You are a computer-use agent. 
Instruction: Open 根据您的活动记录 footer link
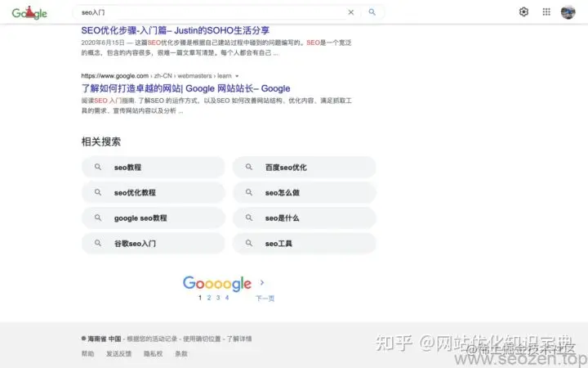(152, 339)
